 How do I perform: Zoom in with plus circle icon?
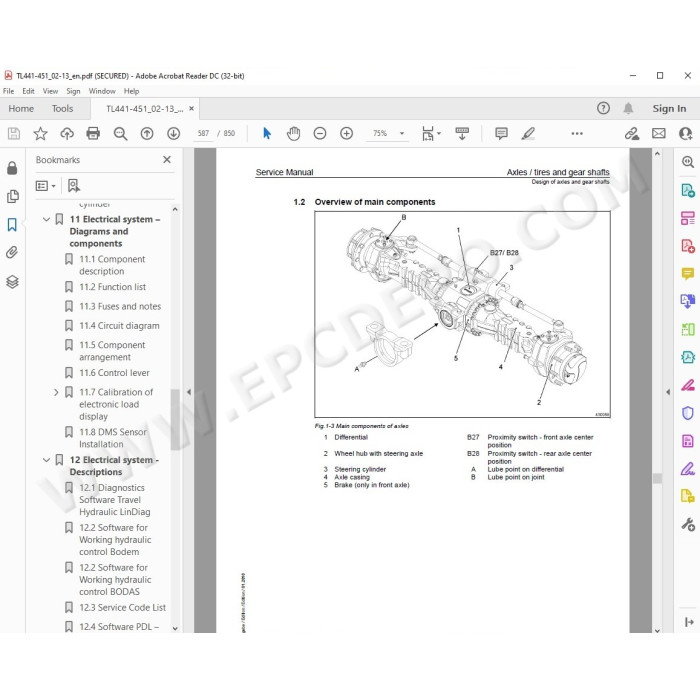coord(346,133)
